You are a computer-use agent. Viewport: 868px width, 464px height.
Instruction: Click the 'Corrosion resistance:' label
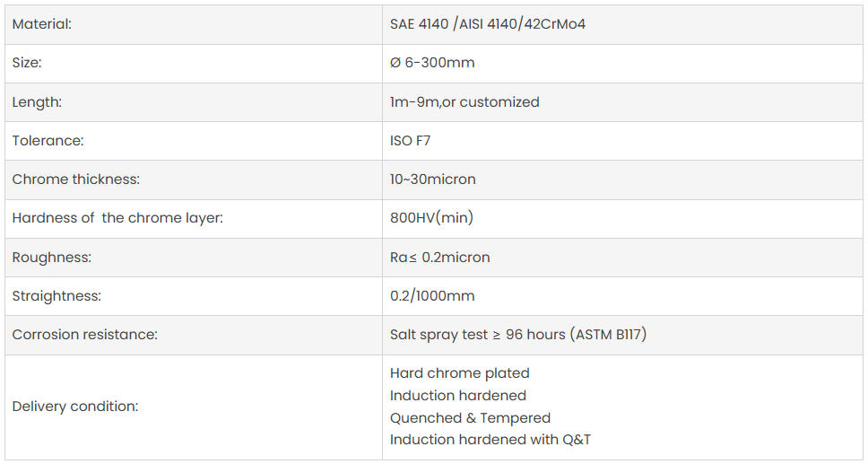[84, 335]
